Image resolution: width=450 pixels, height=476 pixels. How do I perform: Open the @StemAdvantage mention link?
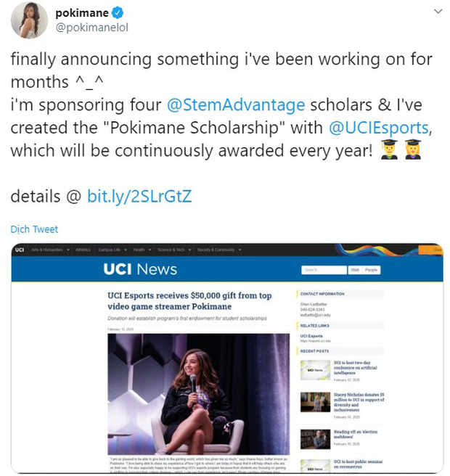(236, 106)
